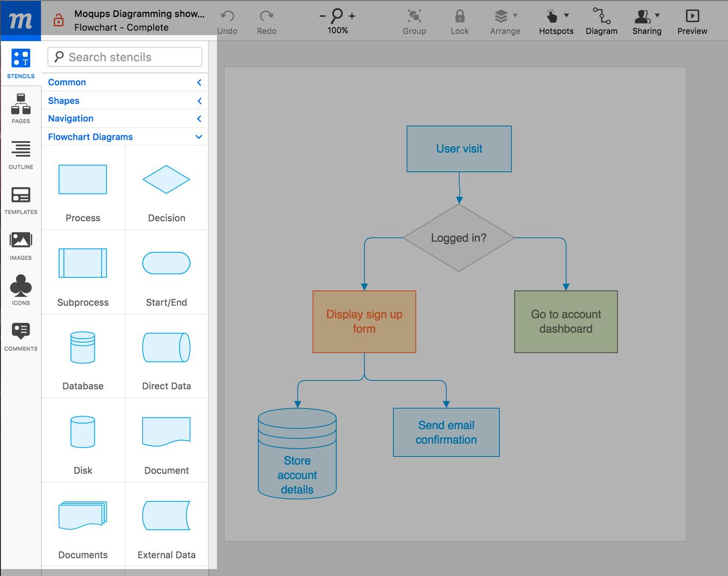Collapse the Flowchart Diagrams section
This screenshot has width=728, height=576.
point(198,137)
